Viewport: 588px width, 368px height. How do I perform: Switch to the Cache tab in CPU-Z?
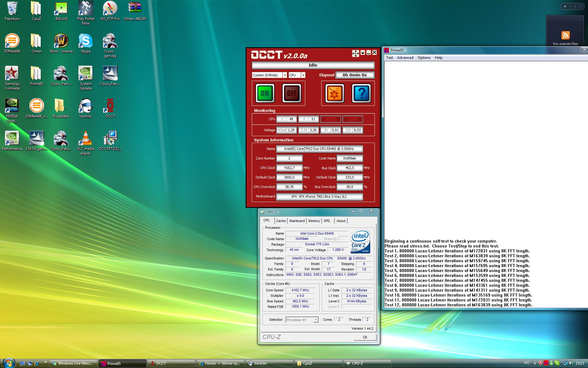[x=281, y=221]
